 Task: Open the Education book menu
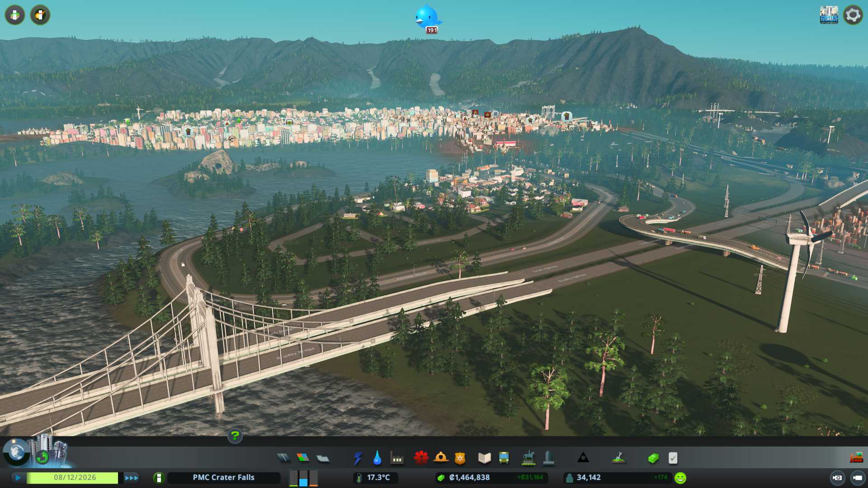tap(484, 458)
